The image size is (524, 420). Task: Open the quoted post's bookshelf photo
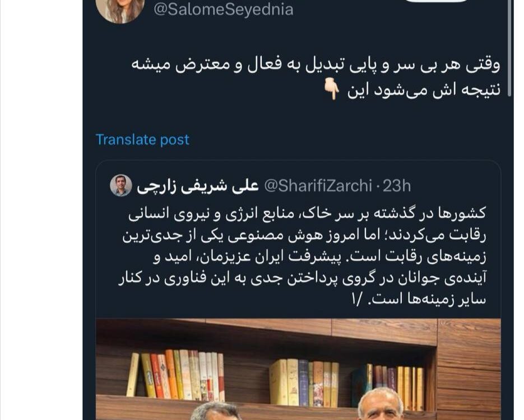point(298,369)
